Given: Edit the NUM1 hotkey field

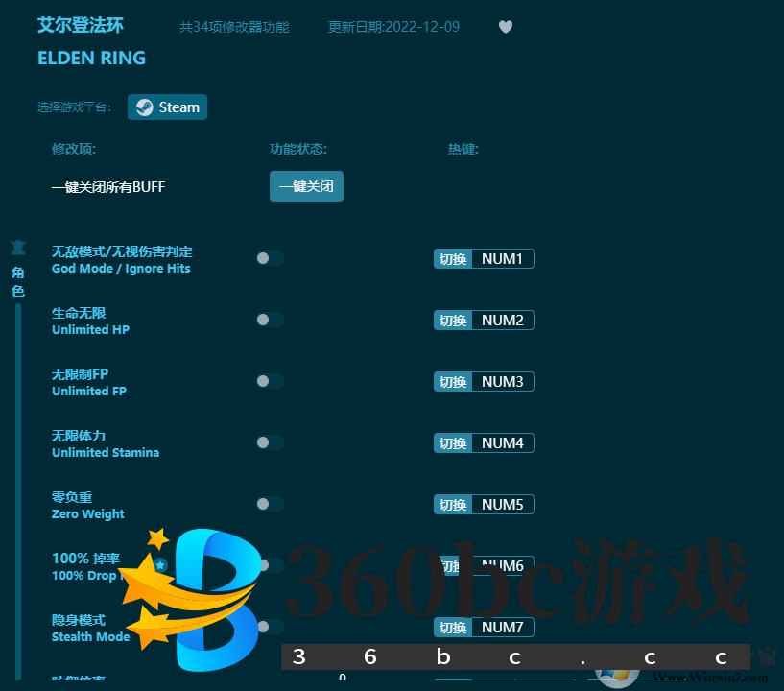Looking at the screenshot, I should [503, 259].
